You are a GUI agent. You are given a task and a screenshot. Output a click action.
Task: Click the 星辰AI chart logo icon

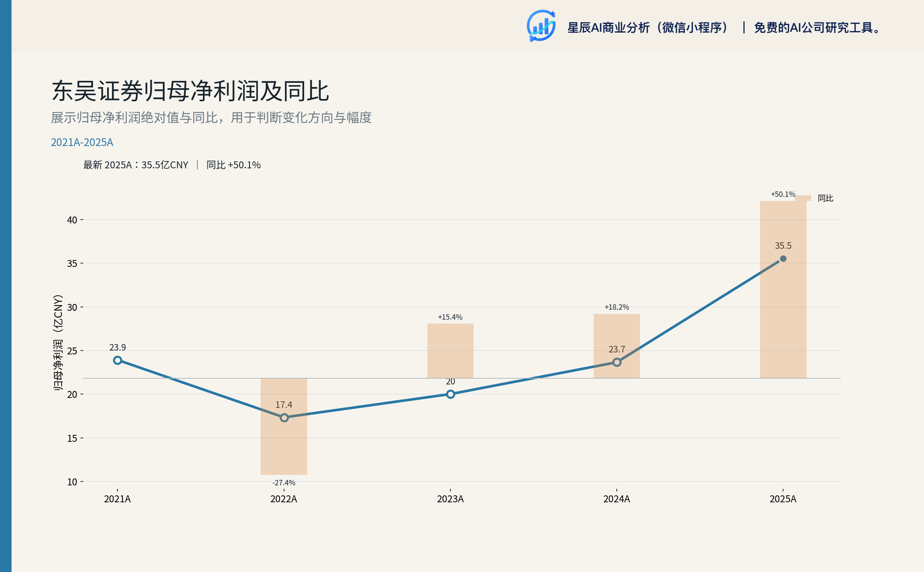pos(541,26)
